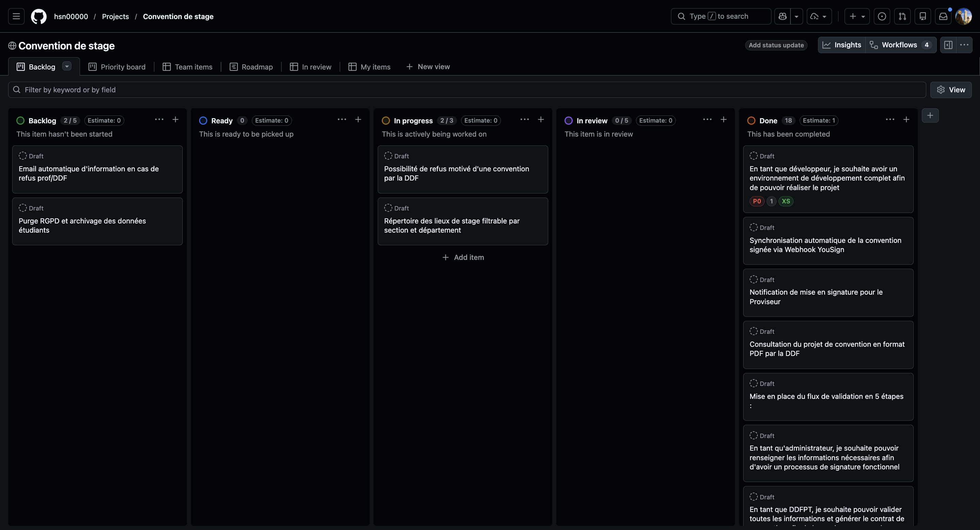
Task: Open the notifications inbox icon
Action: point(943,16)
